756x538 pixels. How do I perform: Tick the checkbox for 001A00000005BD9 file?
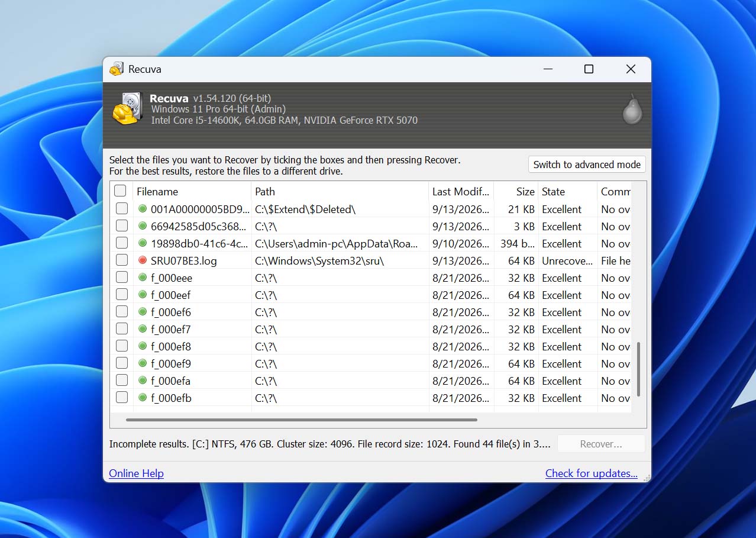[121, 209]
